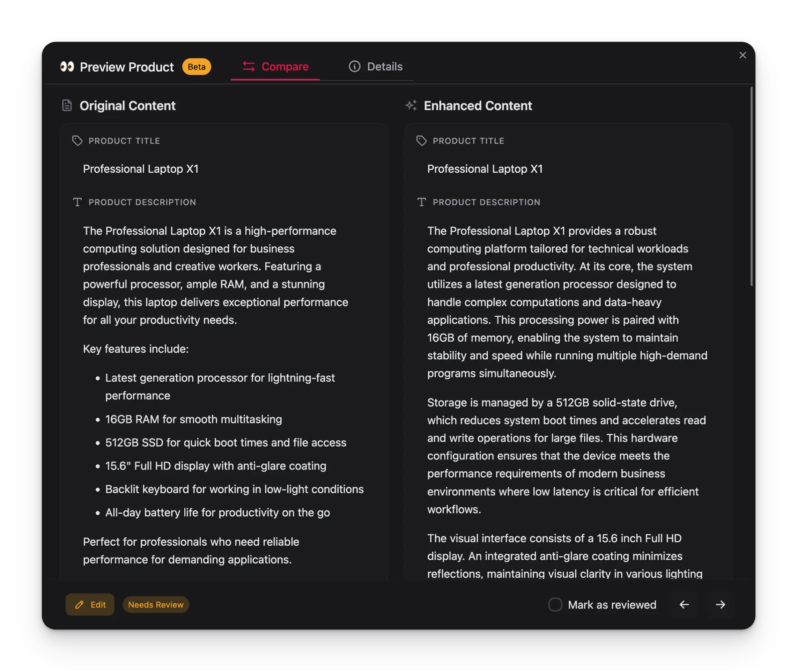Click the tag icon on Original Product Title
Screen dimensions: 798x672
[x=77, y=141]
